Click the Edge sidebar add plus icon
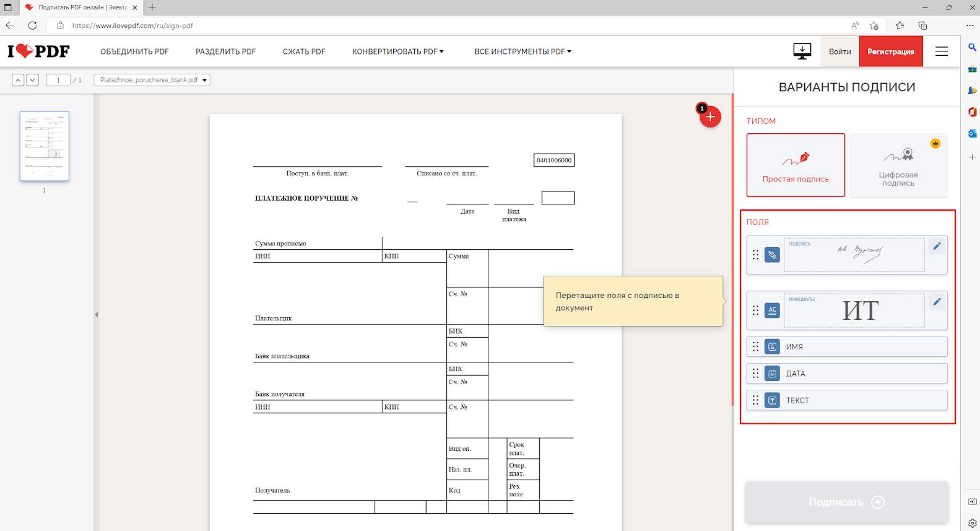Screen dimensions: 980x531 [972, 157]
